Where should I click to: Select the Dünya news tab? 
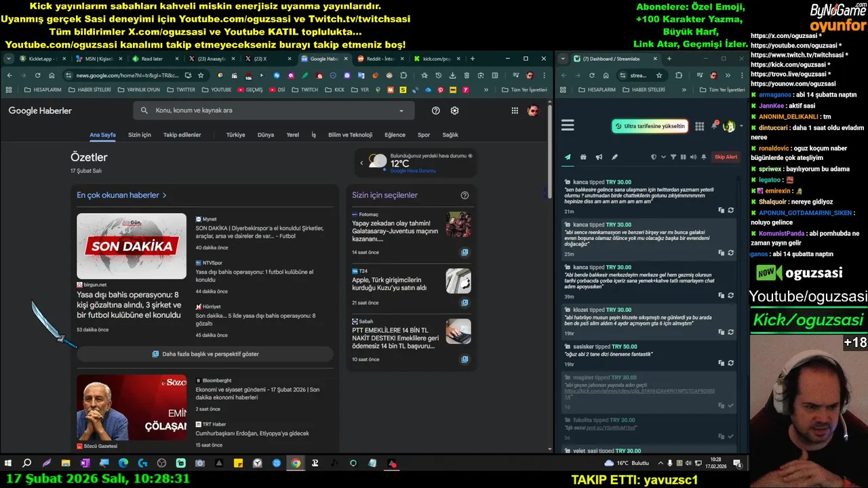[x=266, y=135]
